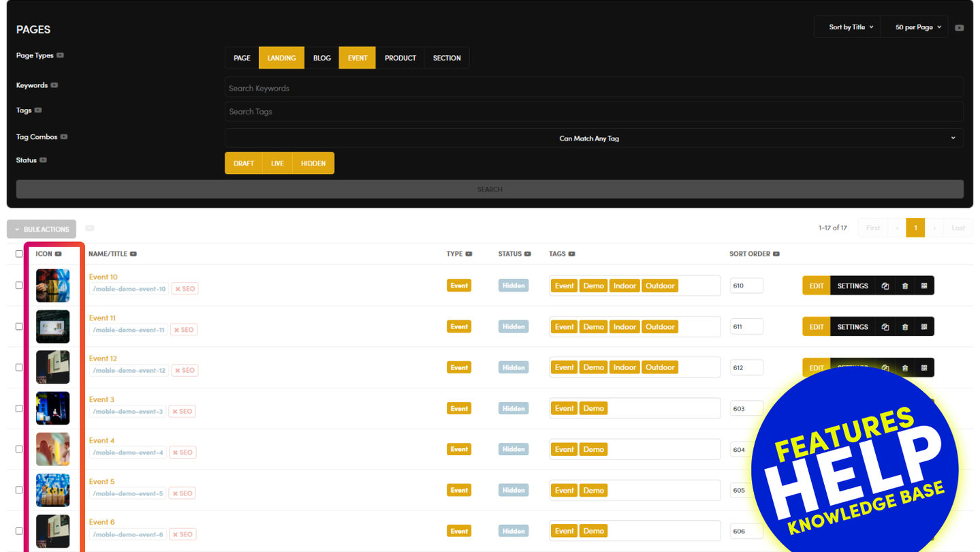Select the PRODUCT page type tab
The height and width of the screenshot is (552, 980).
(x=400, y=58)
